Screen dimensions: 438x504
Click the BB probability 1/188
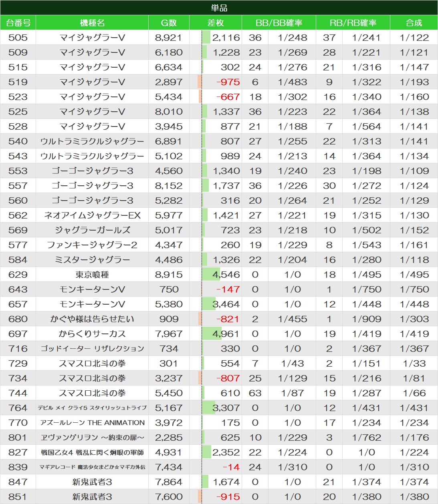click(x=293, y=127)
